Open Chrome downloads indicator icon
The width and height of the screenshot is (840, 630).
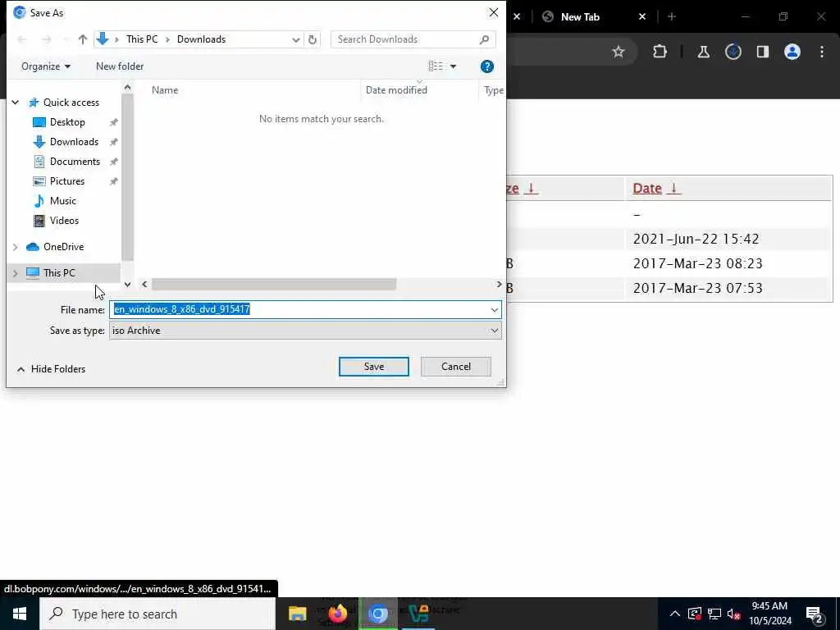(x=733, y=52)
